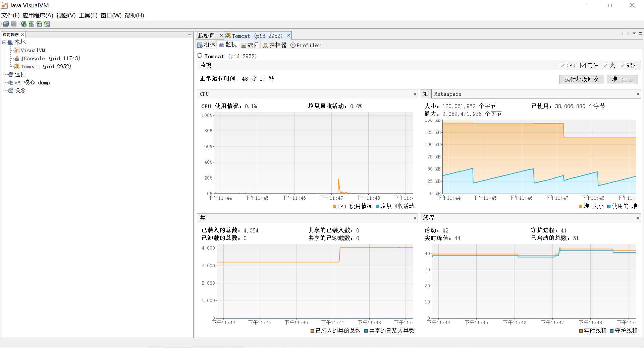Click inside the heap memory chart area

(539, 157)
